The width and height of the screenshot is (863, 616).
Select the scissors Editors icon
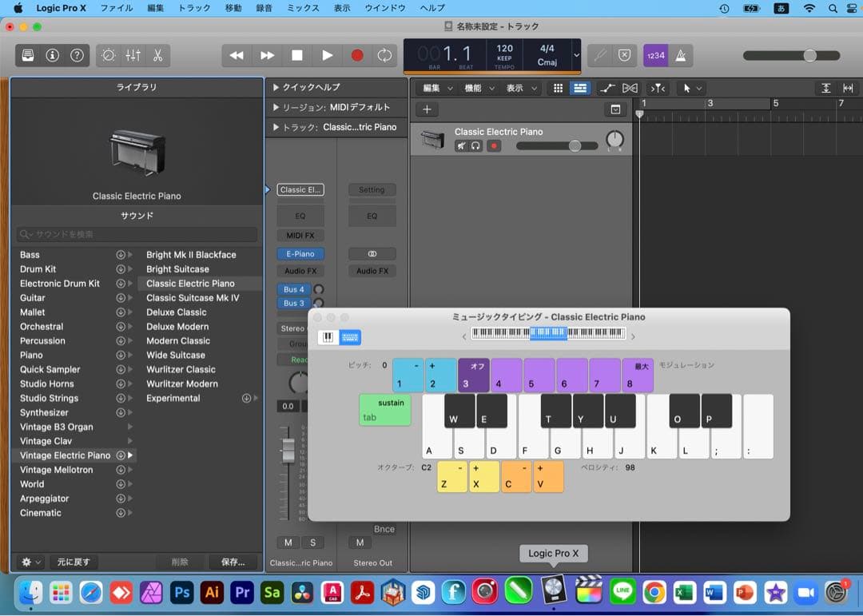point(157,55)
